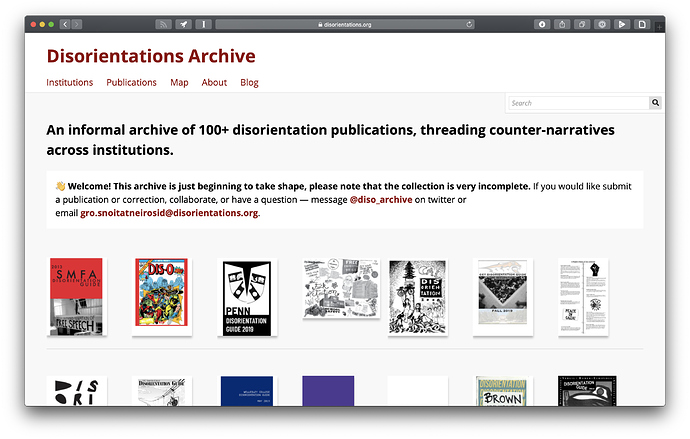Go back with the browser back arrow
The height and width of the screenshot is (439, 690).
click(65, 24)
